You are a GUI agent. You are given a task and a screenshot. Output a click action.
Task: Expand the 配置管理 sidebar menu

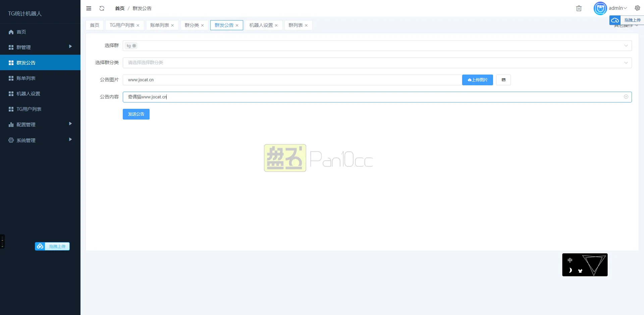[x=40, y=124]
